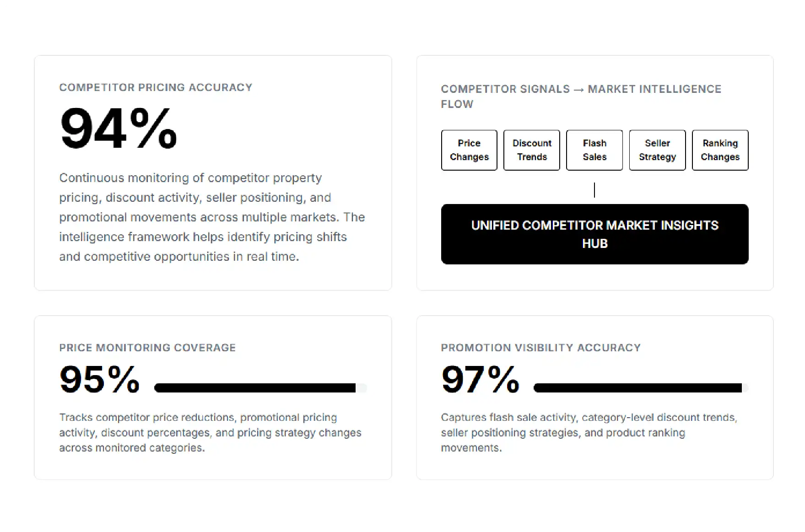Screen dimensions: 805x532
Task: Click the Competitor Pricing Accuracy heading
Action: click(x=156, y=87)
